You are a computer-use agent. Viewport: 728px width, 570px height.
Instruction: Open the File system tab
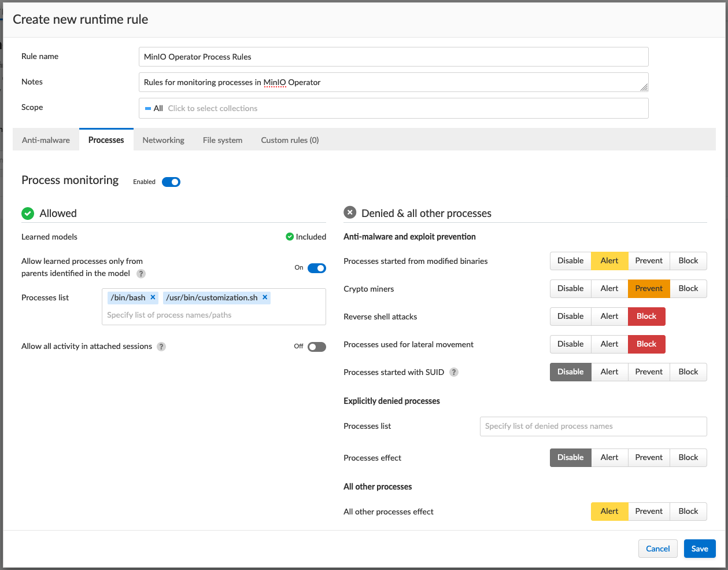click(223, 140)
